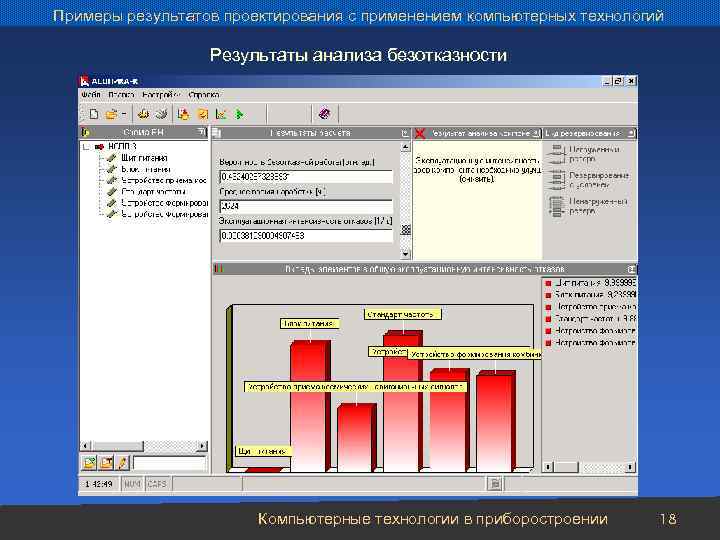720x540 pixels.
Task: Click the left tree panel header icon
Action: [x=85, y=133]
